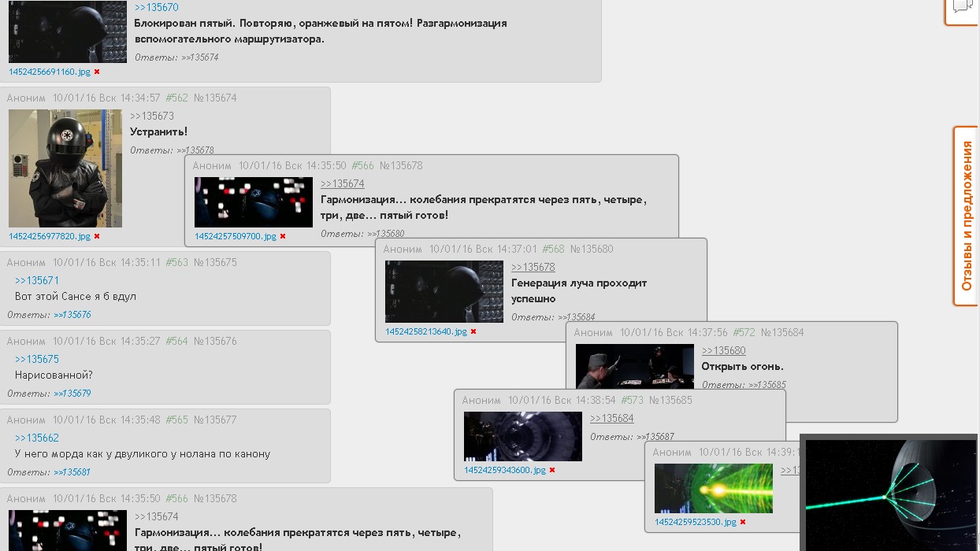This screenshot has width=980, height=551.
Task: Follow reply link >>135684 under Генерация луча
Action: tap(577, 317)
